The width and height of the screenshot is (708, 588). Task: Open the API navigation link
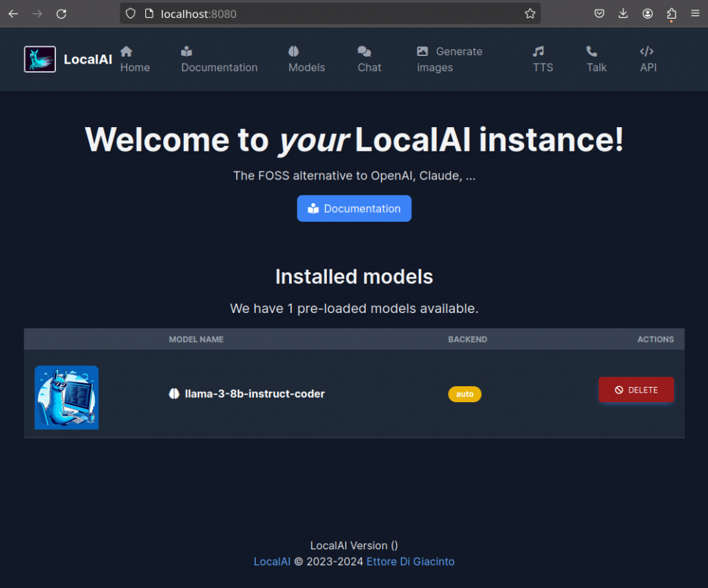click(648, 59)
